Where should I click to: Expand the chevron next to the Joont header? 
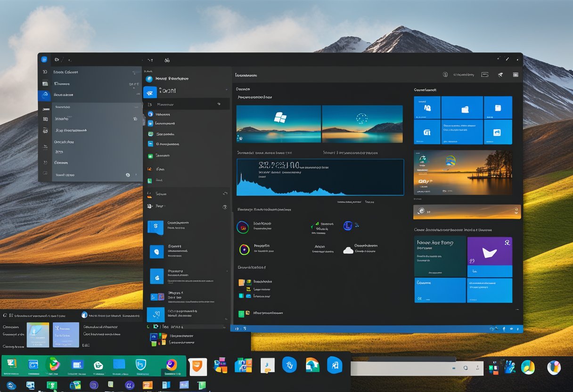(226, 90)
